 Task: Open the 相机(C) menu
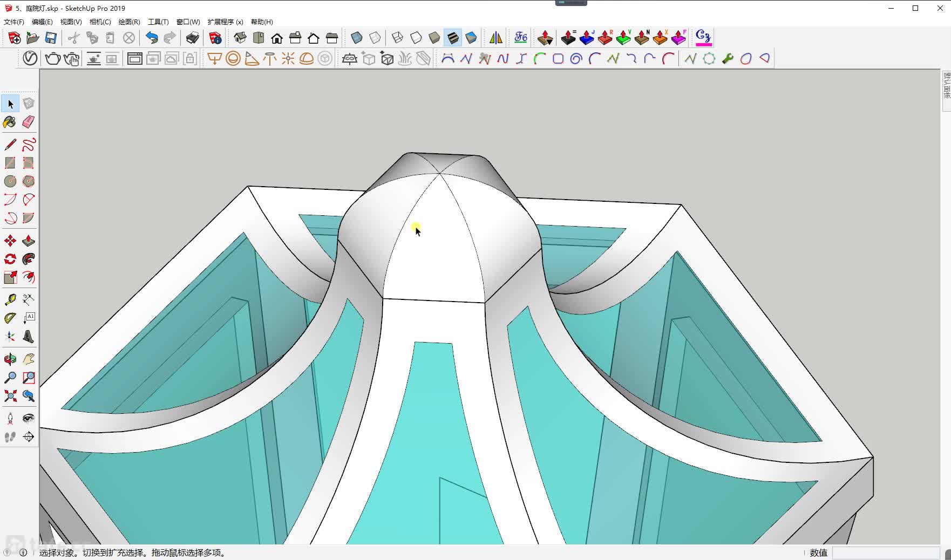coord(100,22)
